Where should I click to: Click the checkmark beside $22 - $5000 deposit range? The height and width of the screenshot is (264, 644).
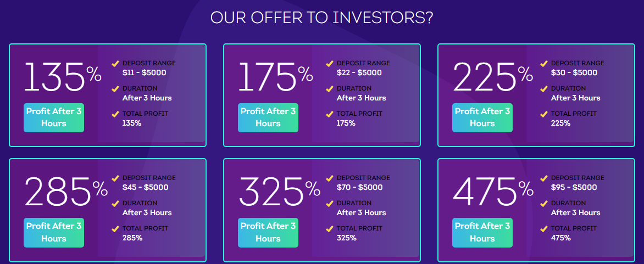[x=329, y=64]
